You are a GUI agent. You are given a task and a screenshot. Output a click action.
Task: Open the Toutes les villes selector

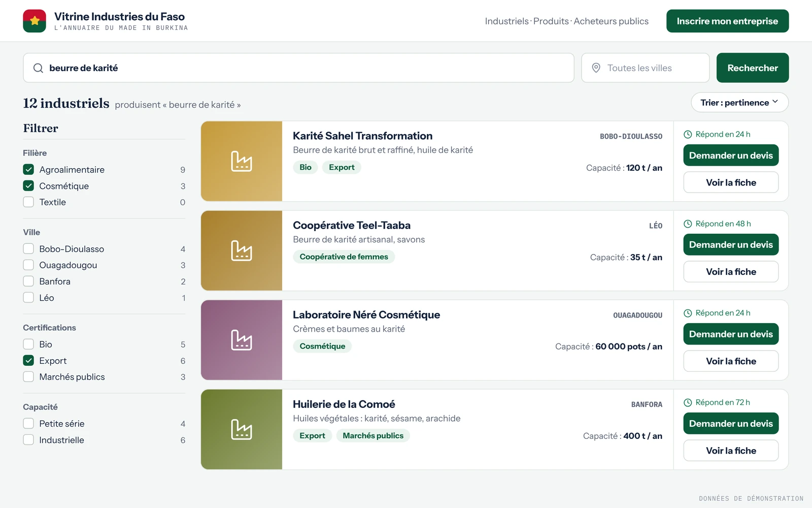pyautogui.click(x=645, y=68)
